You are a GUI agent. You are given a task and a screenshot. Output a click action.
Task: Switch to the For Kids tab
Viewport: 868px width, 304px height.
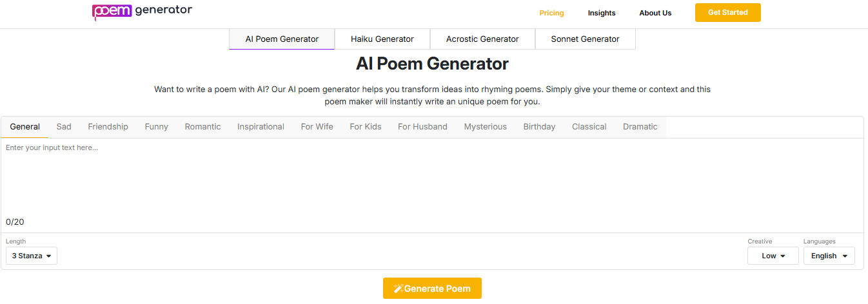point(366,127)
